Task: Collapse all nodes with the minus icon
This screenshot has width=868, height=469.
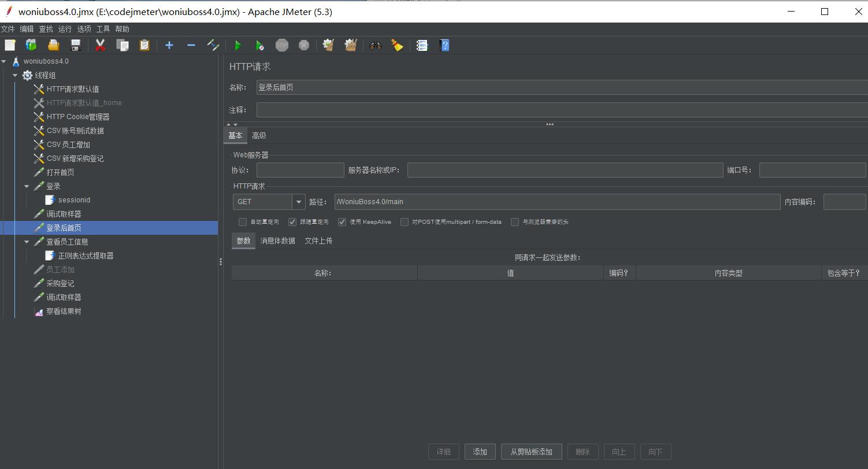Action: tap(191, 45)
